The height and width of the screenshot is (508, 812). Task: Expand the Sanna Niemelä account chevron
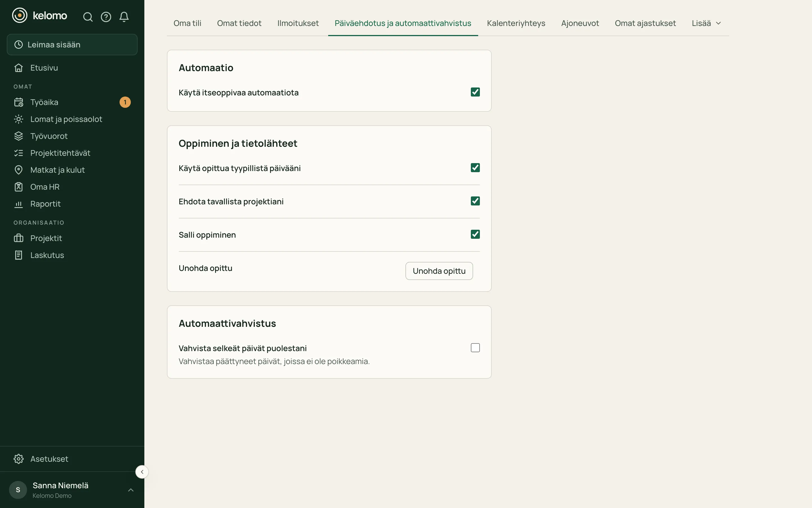pyautogui.click(x=131, y=490)
